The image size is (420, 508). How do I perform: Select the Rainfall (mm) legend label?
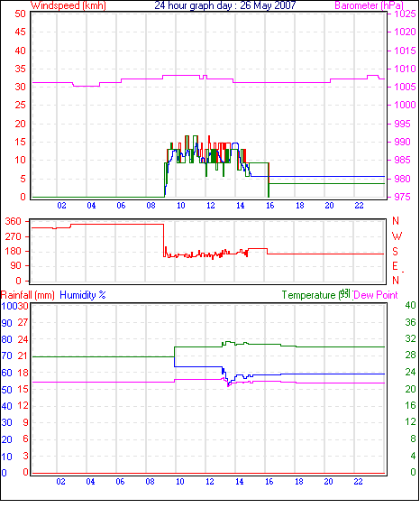click(28, 295)
